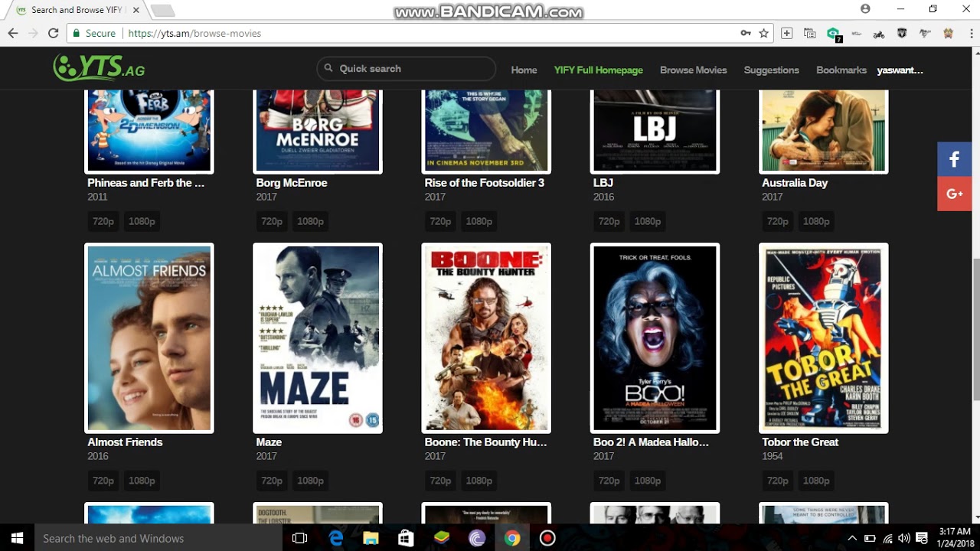Open Chrome profile avatar icon

tap(865, 9)
